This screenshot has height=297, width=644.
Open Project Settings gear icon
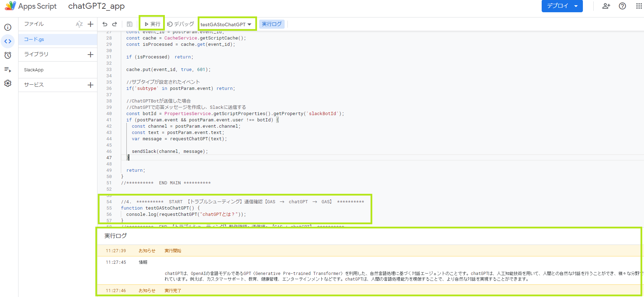8,83
